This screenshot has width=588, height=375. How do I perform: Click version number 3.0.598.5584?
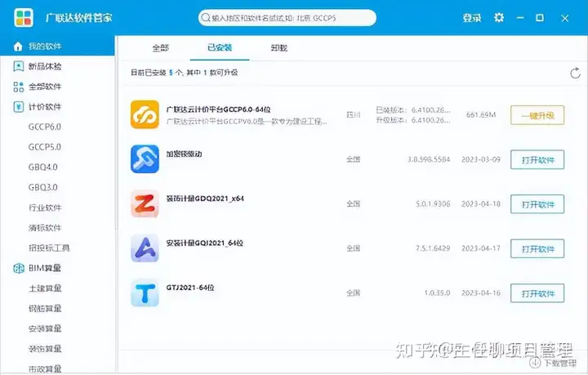pyautogui.click(x=429, y=159)
